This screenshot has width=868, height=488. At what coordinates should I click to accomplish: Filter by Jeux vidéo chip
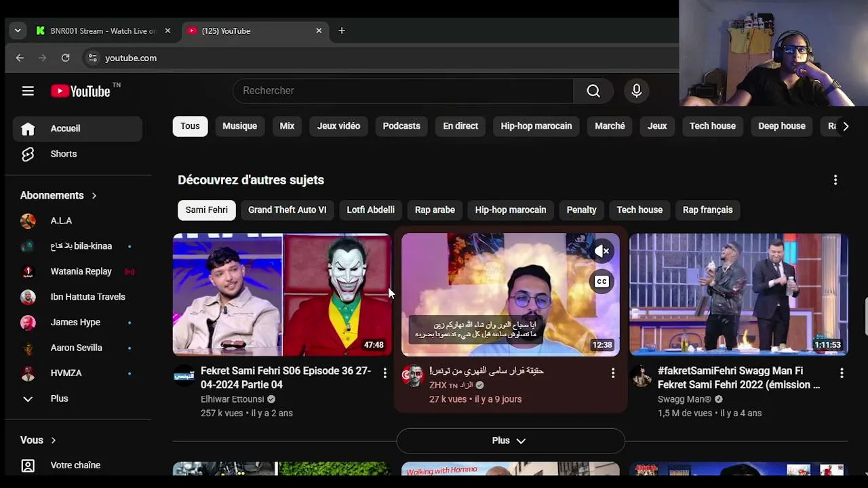coord(338,126)
